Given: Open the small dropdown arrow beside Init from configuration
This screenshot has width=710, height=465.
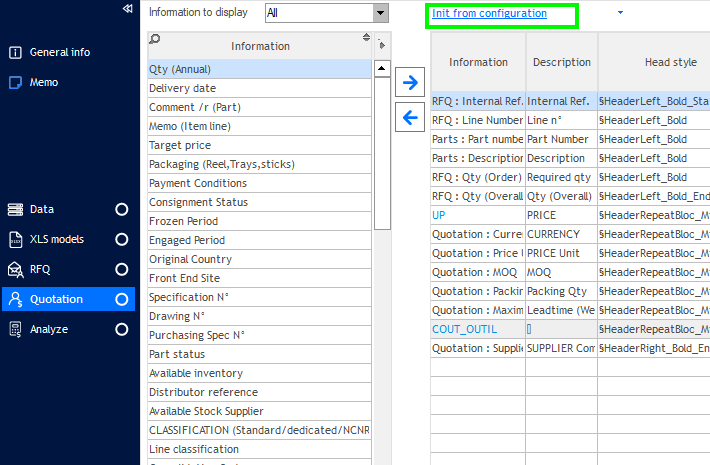Looking at the screenshot, I should tap(620, 13).
